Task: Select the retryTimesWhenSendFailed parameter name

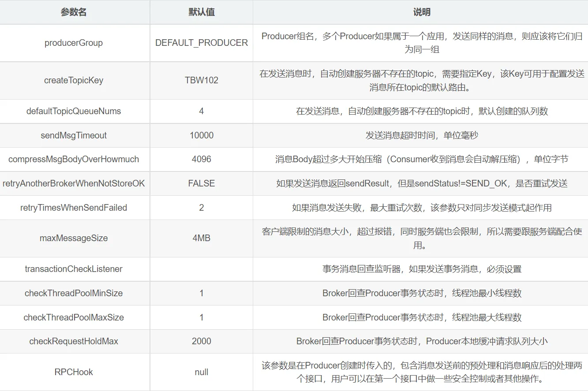Action: click(74, 208)
